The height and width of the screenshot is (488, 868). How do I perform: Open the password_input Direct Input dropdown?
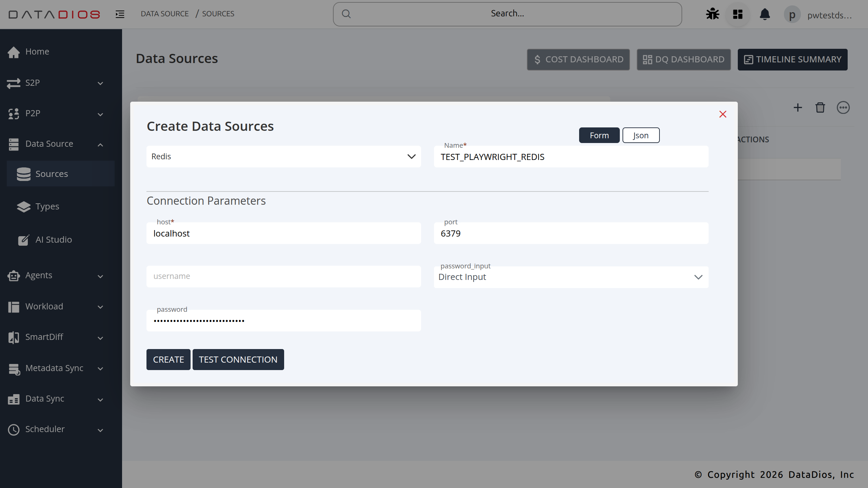coord(571,277)
